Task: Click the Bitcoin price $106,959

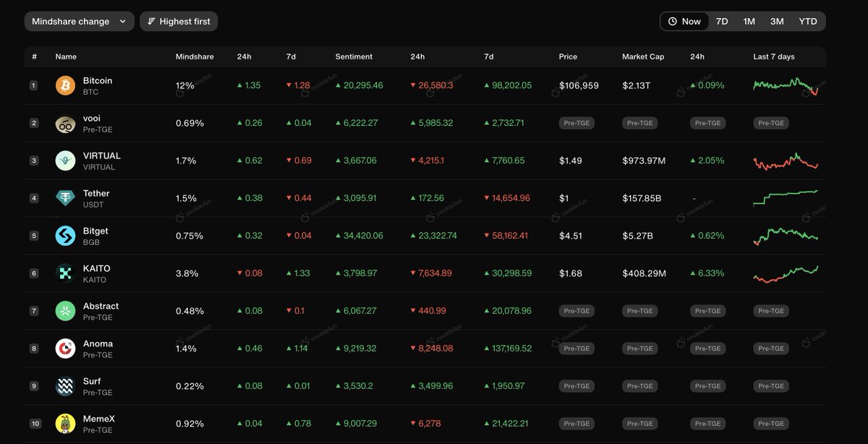Action: [x=579, y=85]
